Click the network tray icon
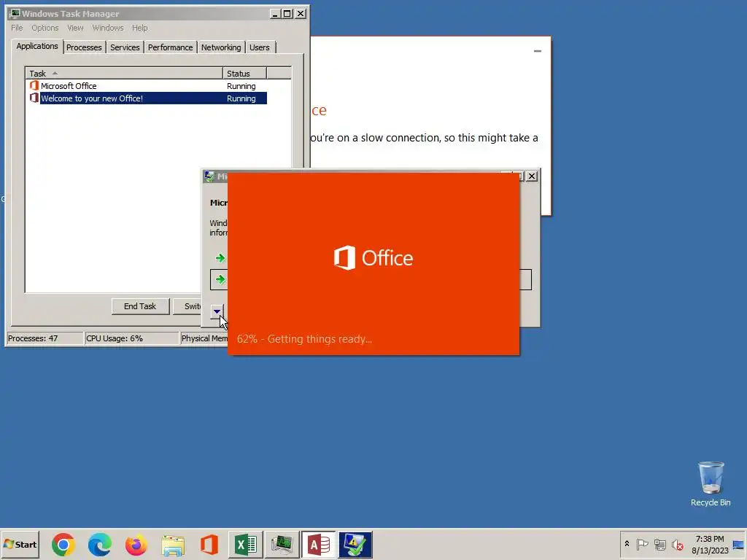This screenshot has height=560, width=747. [x=659, y=544]
